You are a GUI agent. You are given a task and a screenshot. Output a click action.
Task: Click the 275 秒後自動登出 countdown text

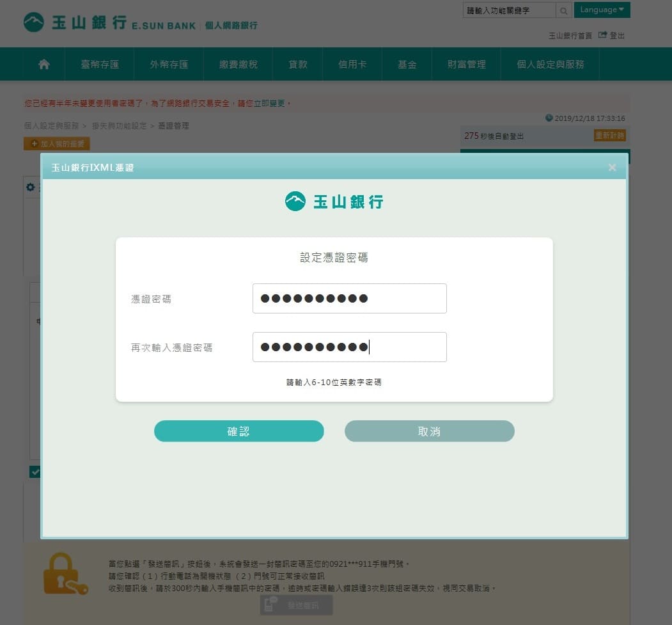[x=494, y=136]
